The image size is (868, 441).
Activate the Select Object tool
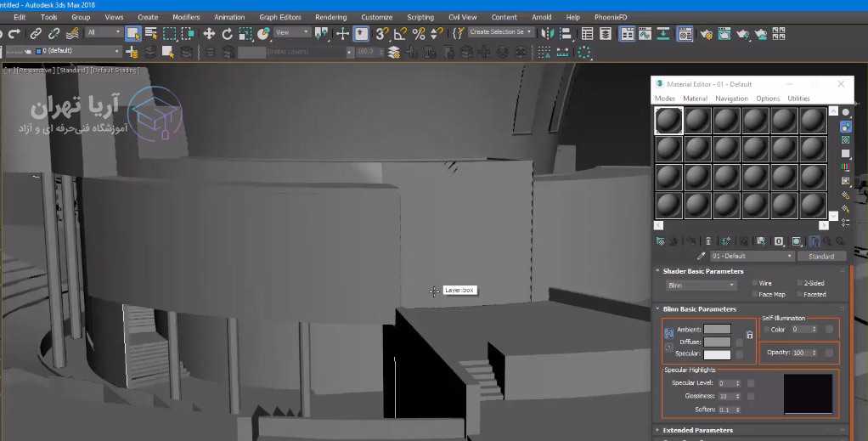coord(132,34)
